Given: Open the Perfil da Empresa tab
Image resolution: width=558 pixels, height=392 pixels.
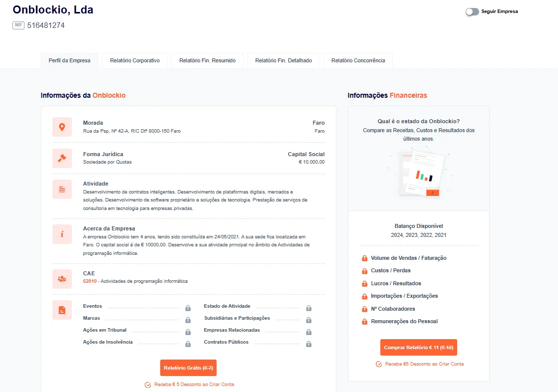Looking at the screenshot, I should click(x=69, y=60).
